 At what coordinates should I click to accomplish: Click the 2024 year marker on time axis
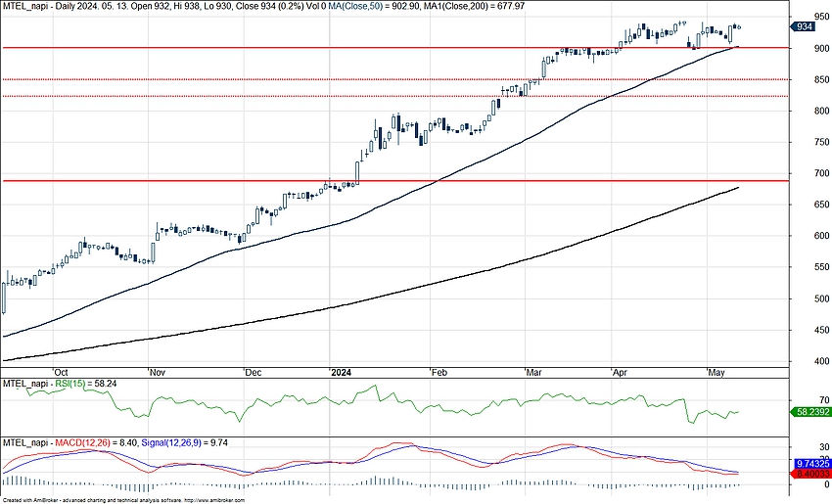[342, 373]
